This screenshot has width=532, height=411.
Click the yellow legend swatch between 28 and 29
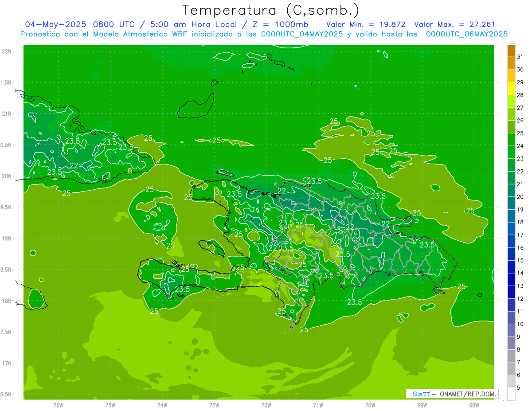(511, 89)
